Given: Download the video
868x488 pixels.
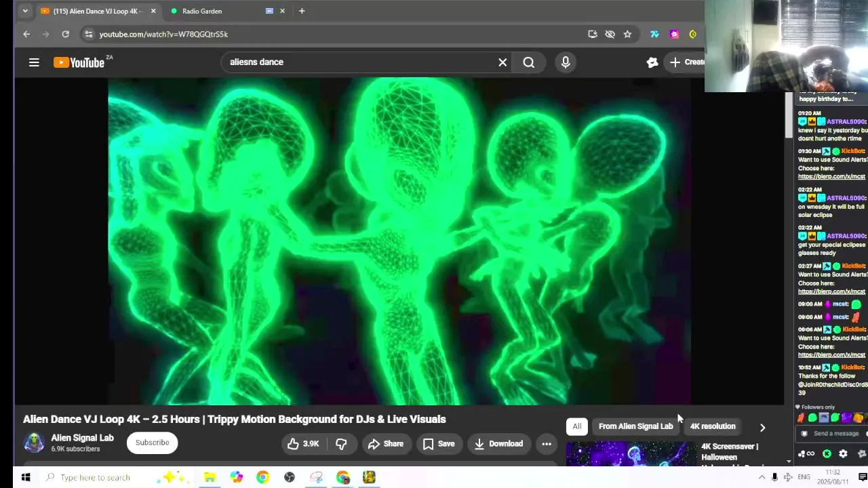Looking at the screenshot, I should [498, 444].
